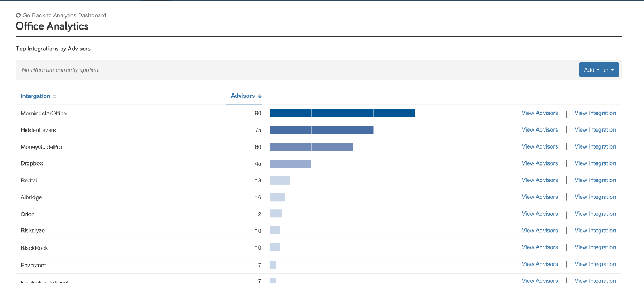
Task: Click the advisor count 16
Action: click(x=258, y=197)
